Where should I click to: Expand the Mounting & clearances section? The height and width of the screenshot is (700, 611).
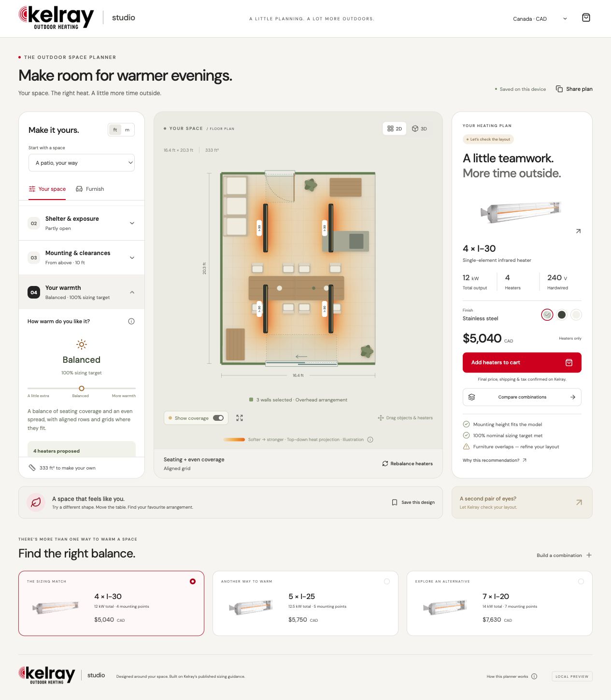coord(82,257)
